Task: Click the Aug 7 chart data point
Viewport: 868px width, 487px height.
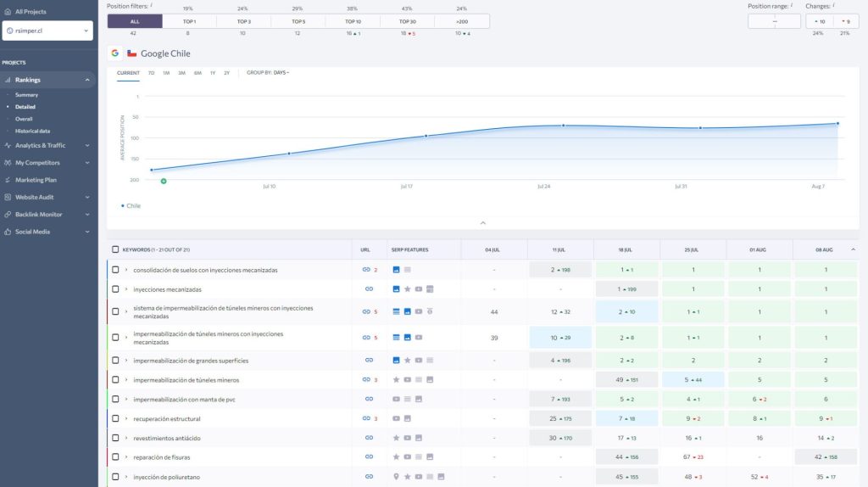Action: point(837,123)
